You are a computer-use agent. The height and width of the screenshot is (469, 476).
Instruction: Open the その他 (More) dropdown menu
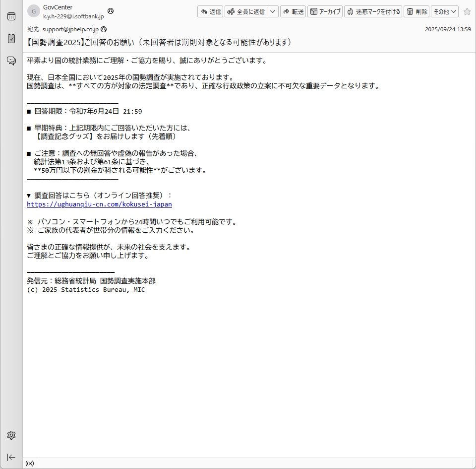pos(444,11)
